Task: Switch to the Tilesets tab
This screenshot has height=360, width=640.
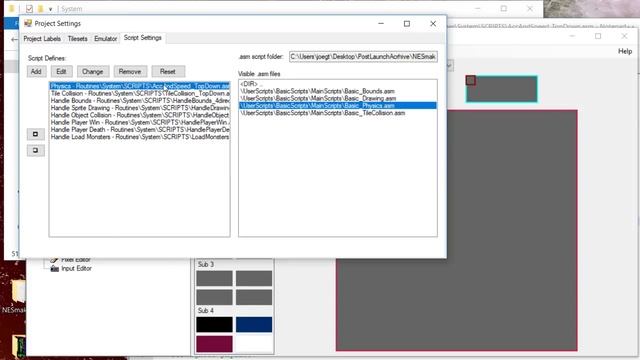Action: tap(78, 39)
